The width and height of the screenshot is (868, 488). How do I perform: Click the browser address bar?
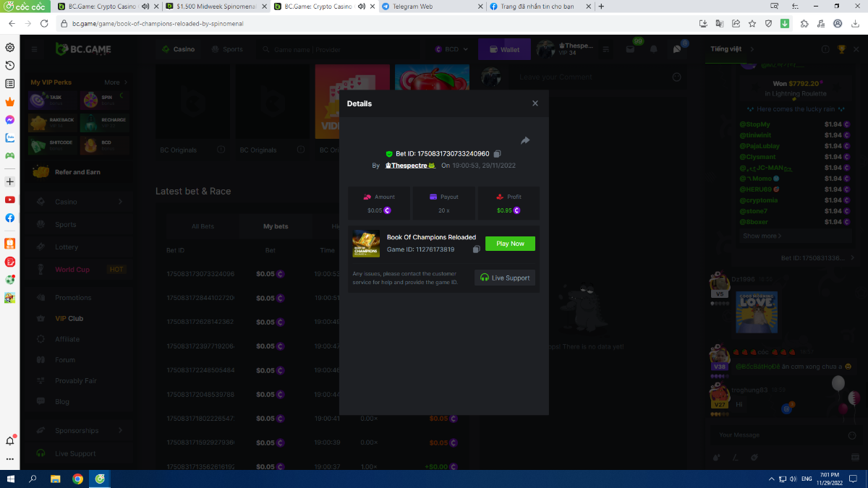362,23
